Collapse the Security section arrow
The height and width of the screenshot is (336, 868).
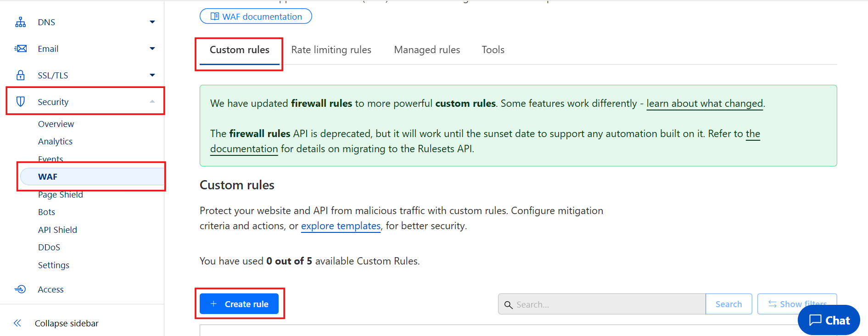152,101
